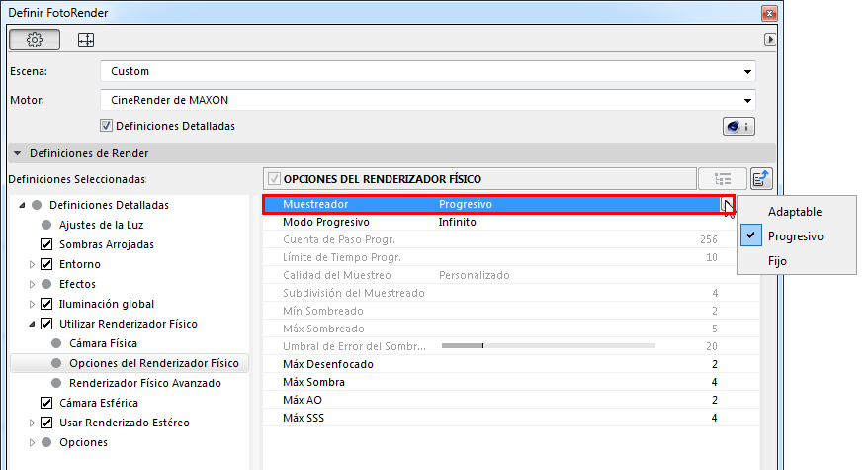Choose Adaptable from sampler menu
Image resolution: width=868 pixels, height=470 pixels.
795,212
